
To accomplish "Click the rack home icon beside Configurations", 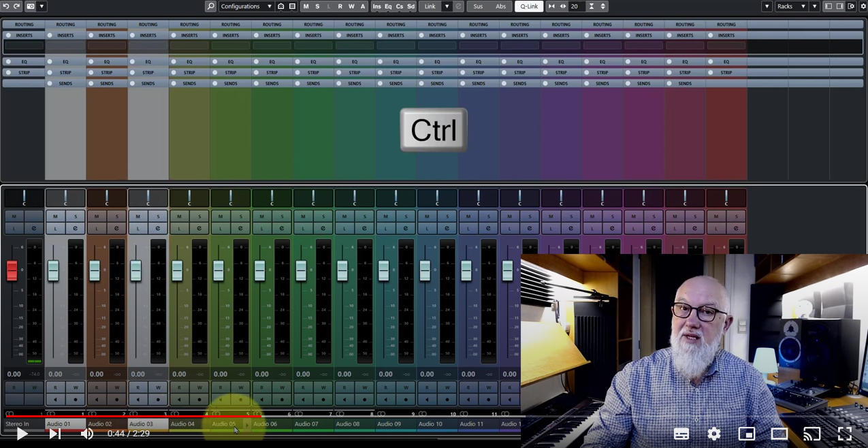I will click(280, 6).
